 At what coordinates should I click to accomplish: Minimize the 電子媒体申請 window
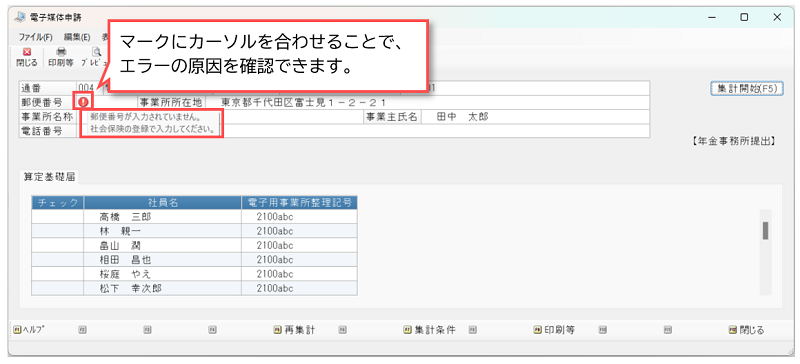coord(712,17)
